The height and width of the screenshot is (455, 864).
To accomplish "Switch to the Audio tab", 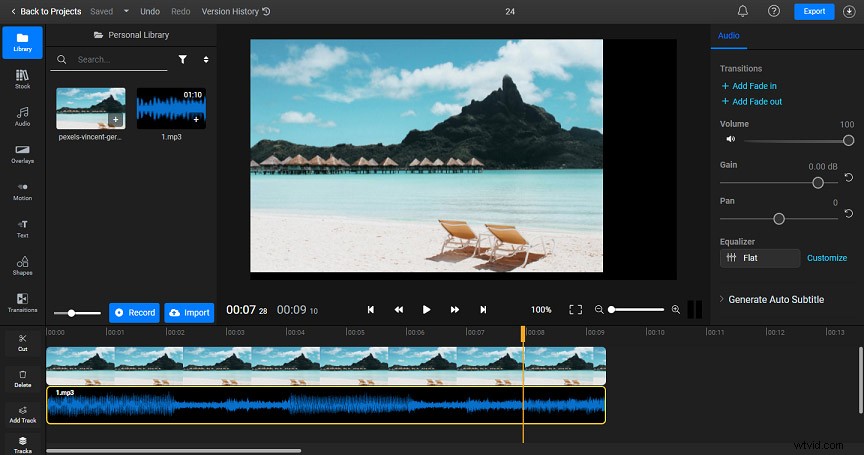I will click(728, 35).
